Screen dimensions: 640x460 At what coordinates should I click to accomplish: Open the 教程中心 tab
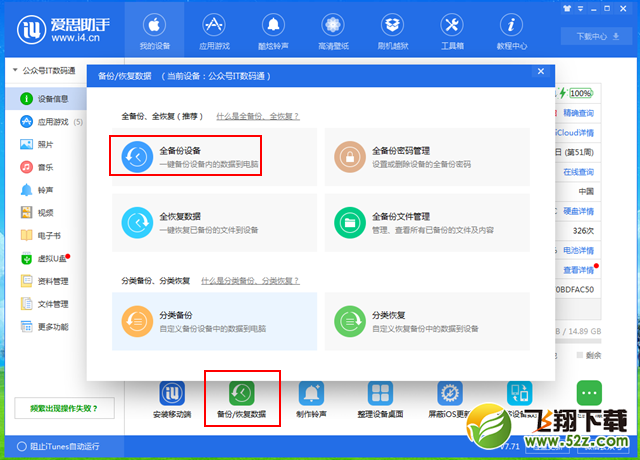pos(511,32)
